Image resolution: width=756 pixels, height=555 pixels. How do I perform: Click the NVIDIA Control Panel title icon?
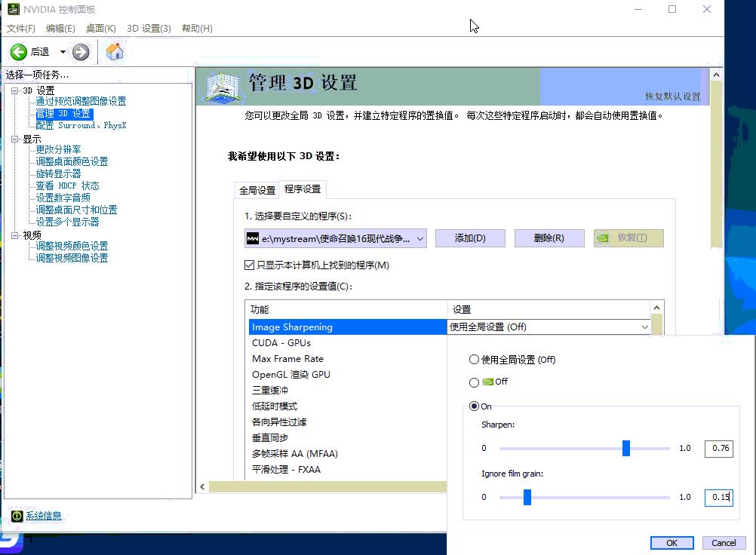pyautogui.click(x=14, y=9)
